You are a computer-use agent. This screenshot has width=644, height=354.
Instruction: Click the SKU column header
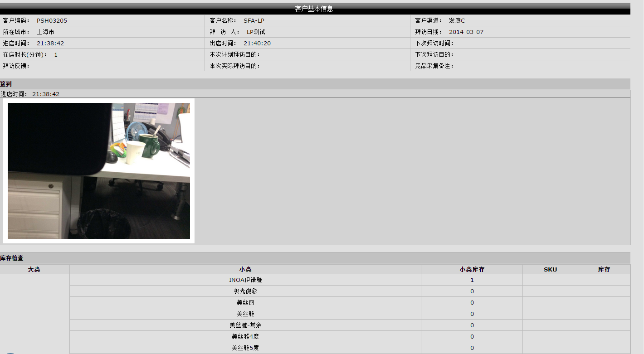[x=550, y=269]
